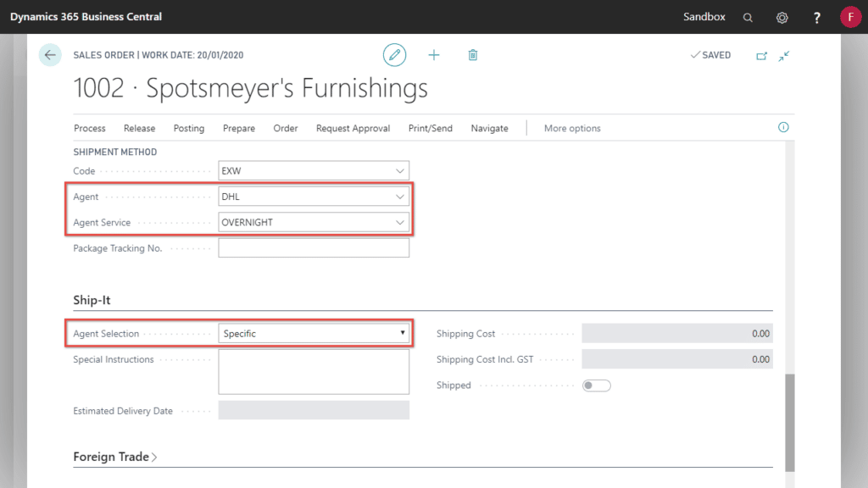Viewport: 868px width, 488px height.
Task: Open the Process menu
Action: pyautogui.click(x=89, y=128)
